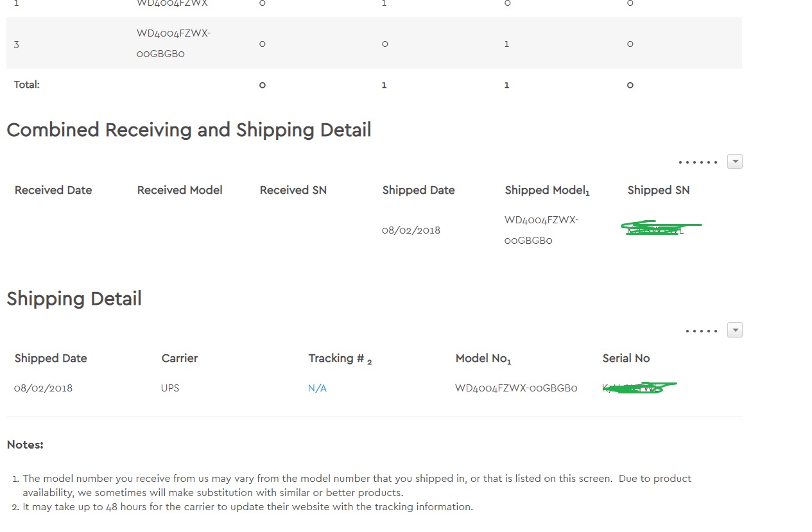The height and width of the screenshot is (532, 812).
Task: Click the dots beside Shipping Detail dropdown
Action: (702, 331)
